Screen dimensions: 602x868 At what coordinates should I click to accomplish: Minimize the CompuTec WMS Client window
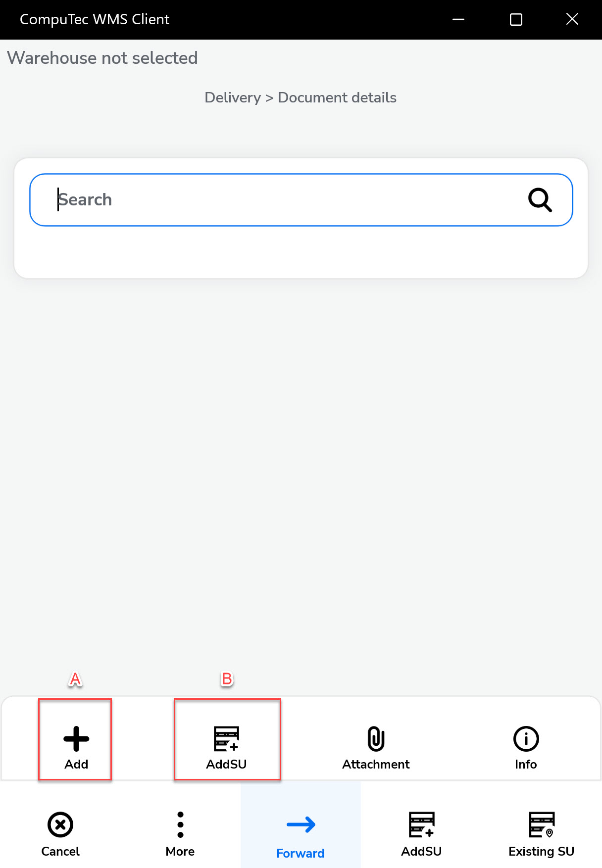[458, 19]
